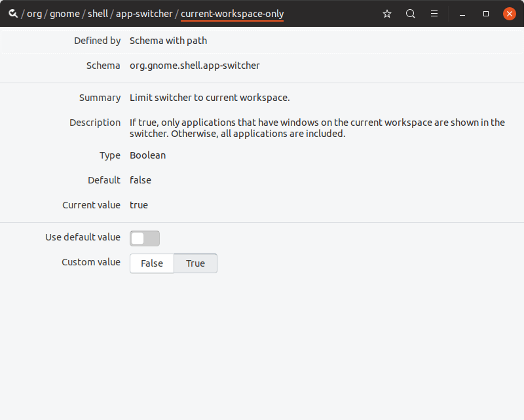Viewport: 524px width, 420px height.
Task: Set custom value to True
Action: click(195, 263)
